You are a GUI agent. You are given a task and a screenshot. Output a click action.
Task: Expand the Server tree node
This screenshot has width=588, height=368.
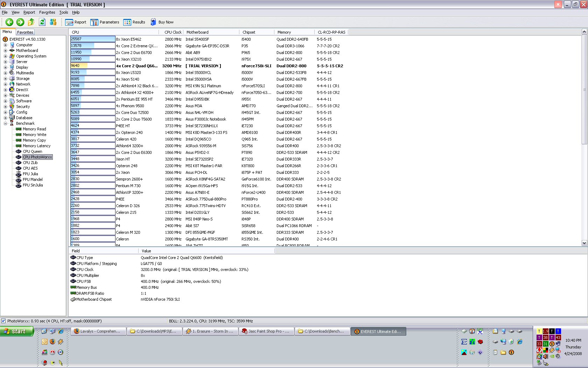tap(5, 62)
